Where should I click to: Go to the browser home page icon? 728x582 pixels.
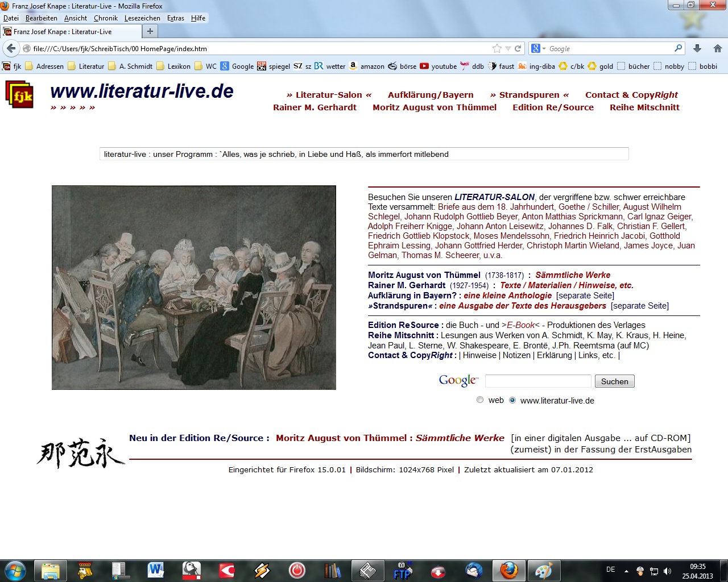[718, 48]
